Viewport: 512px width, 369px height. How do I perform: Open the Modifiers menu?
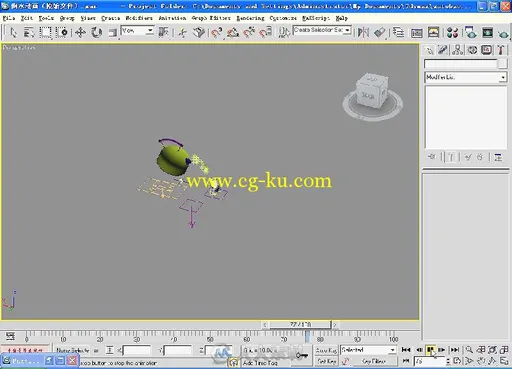click(x=139, y=18)
